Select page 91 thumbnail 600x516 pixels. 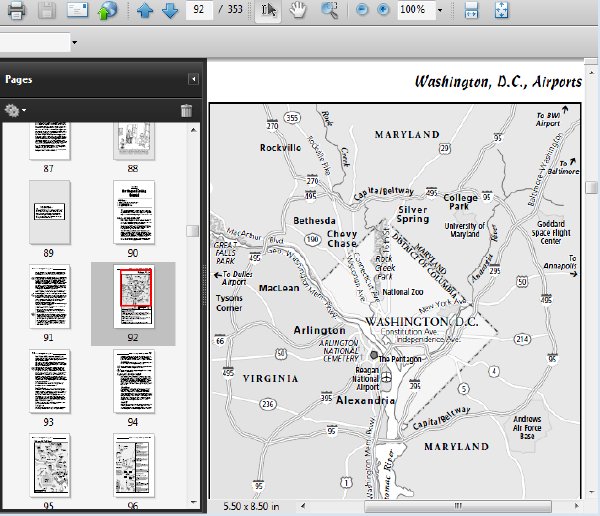[x=50, y=296]
